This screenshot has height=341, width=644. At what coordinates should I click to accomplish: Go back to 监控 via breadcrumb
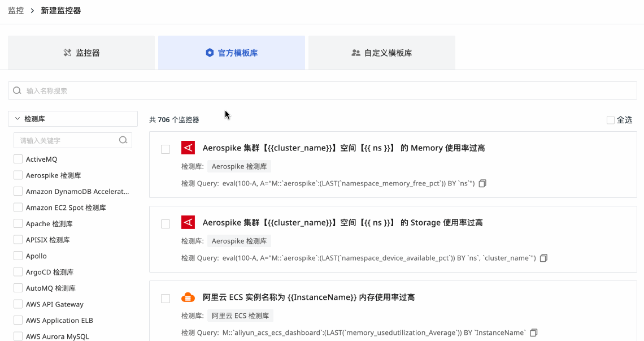(x=16, y=11)
